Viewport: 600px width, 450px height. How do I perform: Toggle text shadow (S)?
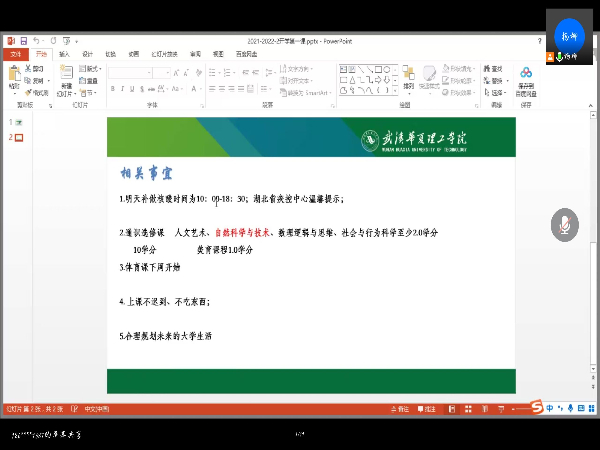(x=142, y=89)
